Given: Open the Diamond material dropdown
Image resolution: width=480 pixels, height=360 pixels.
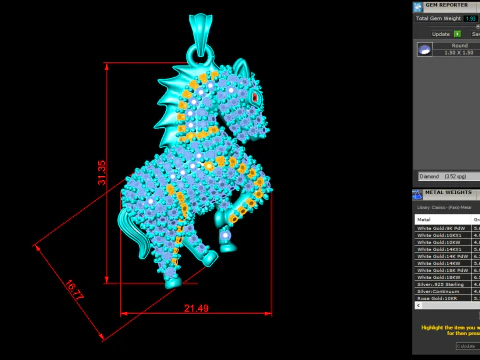Looking at the screenshot, I should click(449, 176).
